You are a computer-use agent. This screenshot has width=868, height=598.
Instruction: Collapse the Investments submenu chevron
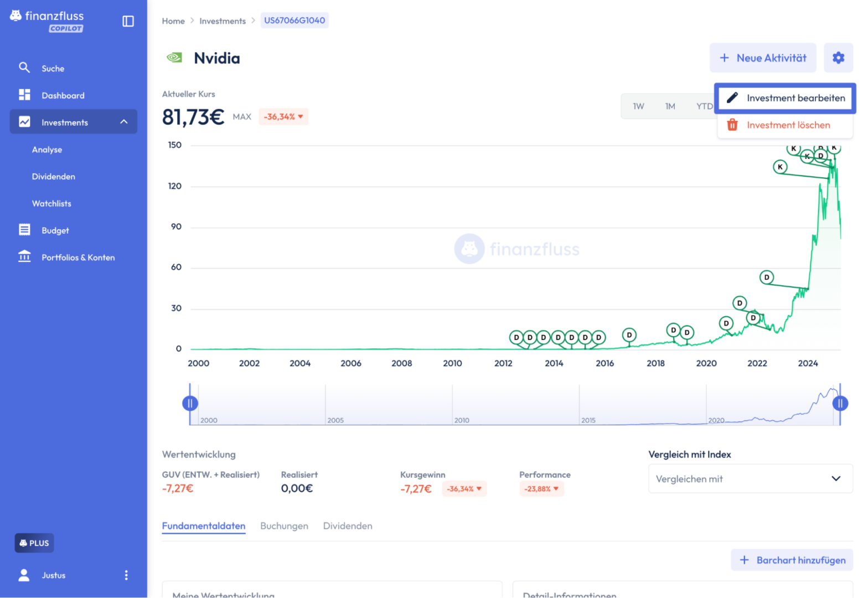(124, 122)
